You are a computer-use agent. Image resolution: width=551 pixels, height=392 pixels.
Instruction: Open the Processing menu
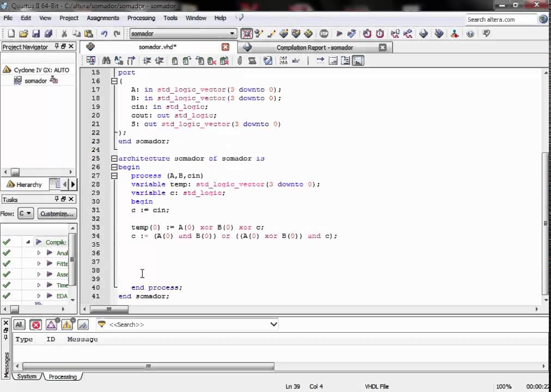point(141,18)
